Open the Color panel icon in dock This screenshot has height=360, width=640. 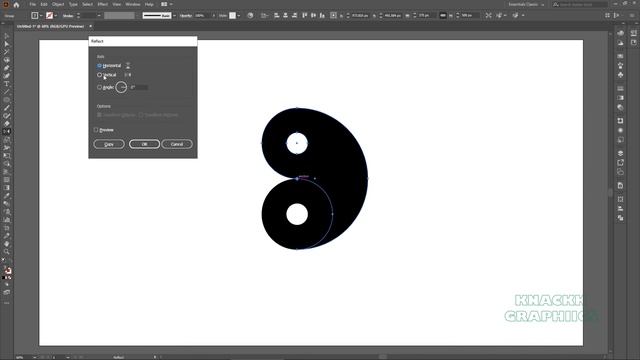[620, 33]
